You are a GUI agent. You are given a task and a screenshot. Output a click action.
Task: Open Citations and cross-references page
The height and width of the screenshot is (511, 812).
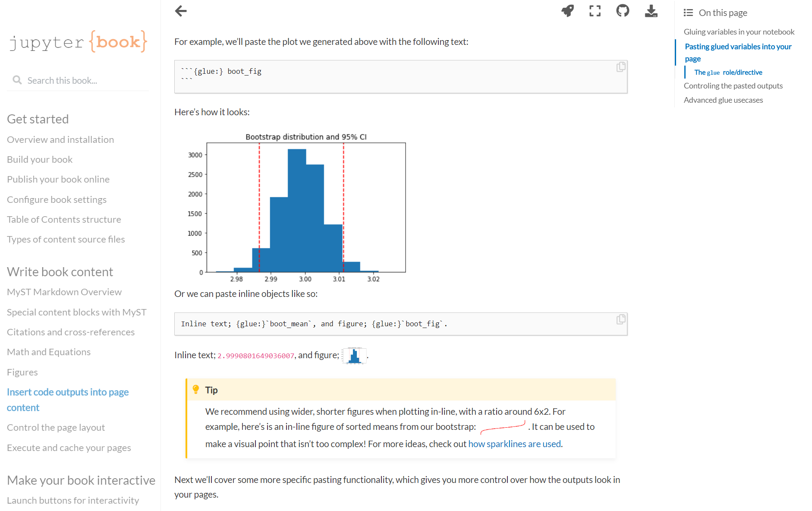pyautogui.click(x=71, y=332)
